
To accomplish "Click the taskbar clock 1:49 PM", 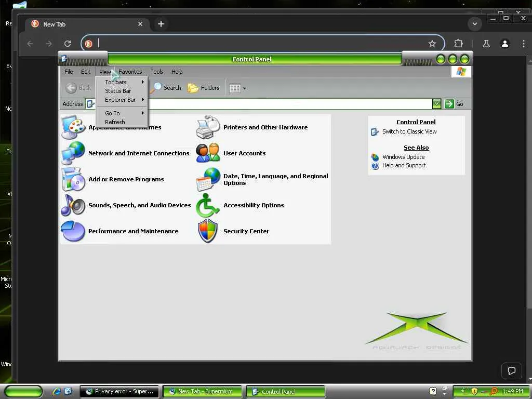I will click(x=513, y=391).
